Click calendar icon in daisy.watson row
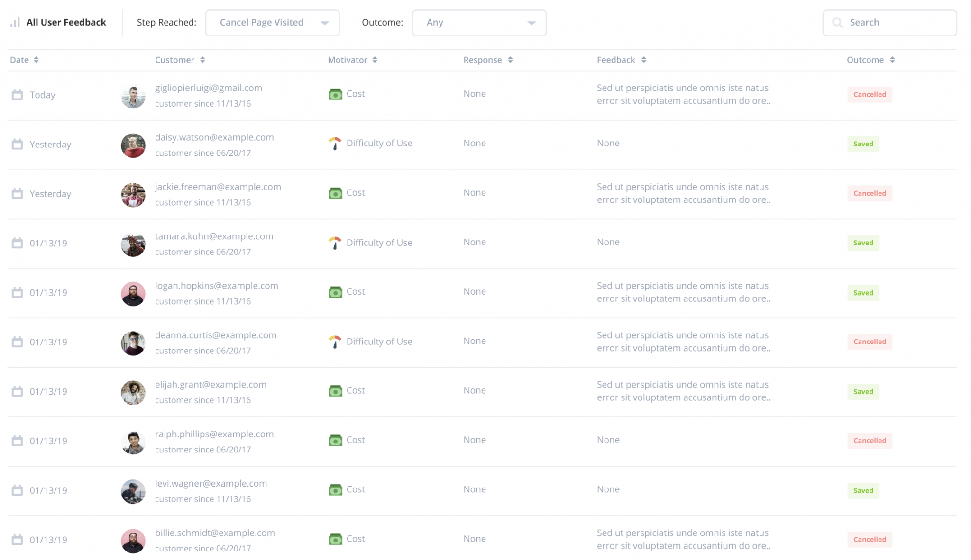 pos(17,144)
